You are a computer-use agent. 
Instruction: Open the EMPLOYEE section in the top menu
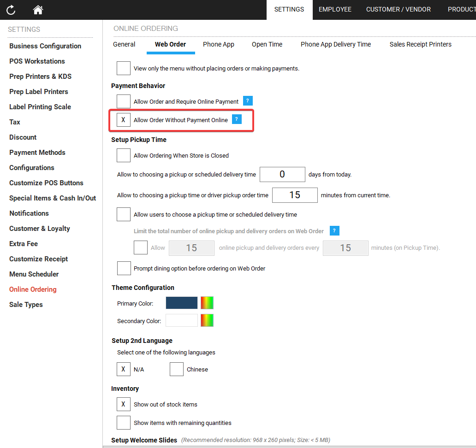point(335,9)
